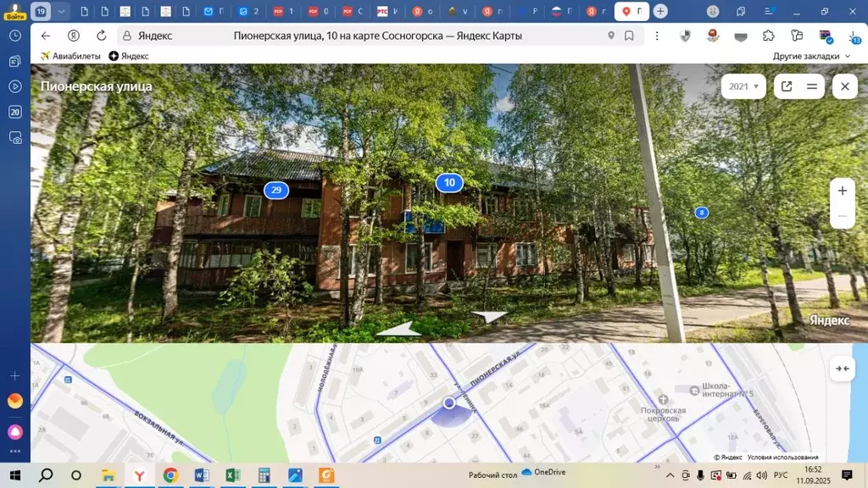Reload the page with refresh icon
Image resolution: width=868 pixels, height=488 pixels.
[x=102, y=36]
